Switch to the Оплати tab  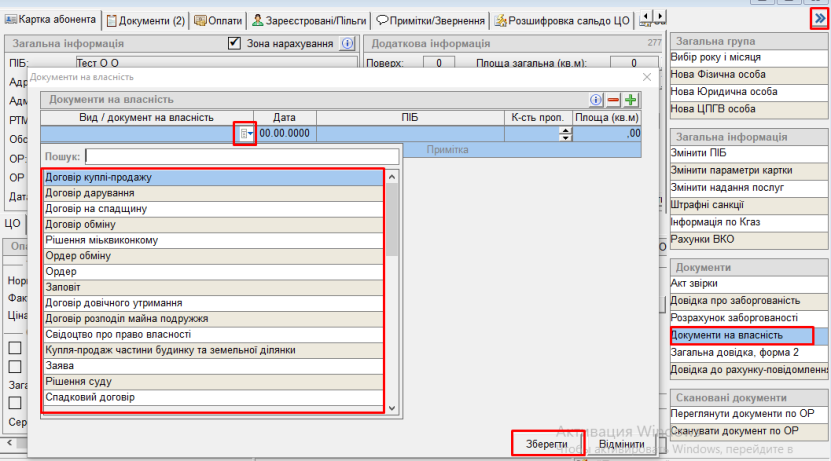point(217,20)
